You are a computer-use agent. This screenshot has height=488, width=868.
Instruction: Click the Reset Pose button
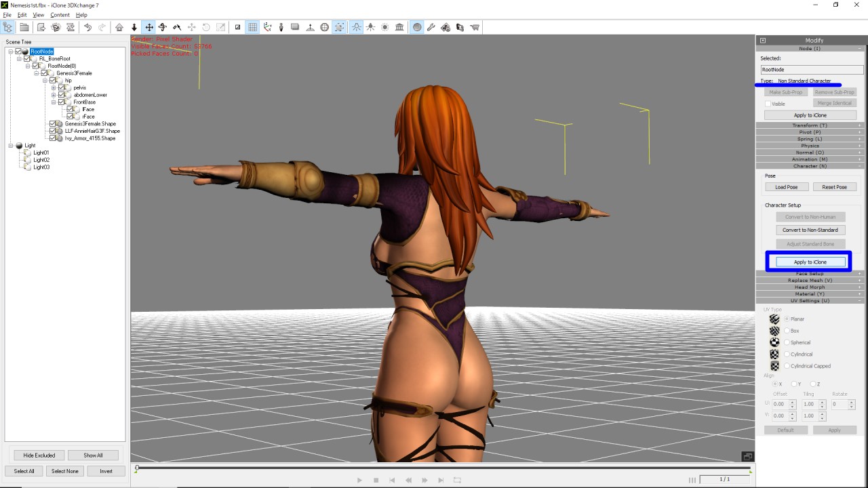(835, 187)
